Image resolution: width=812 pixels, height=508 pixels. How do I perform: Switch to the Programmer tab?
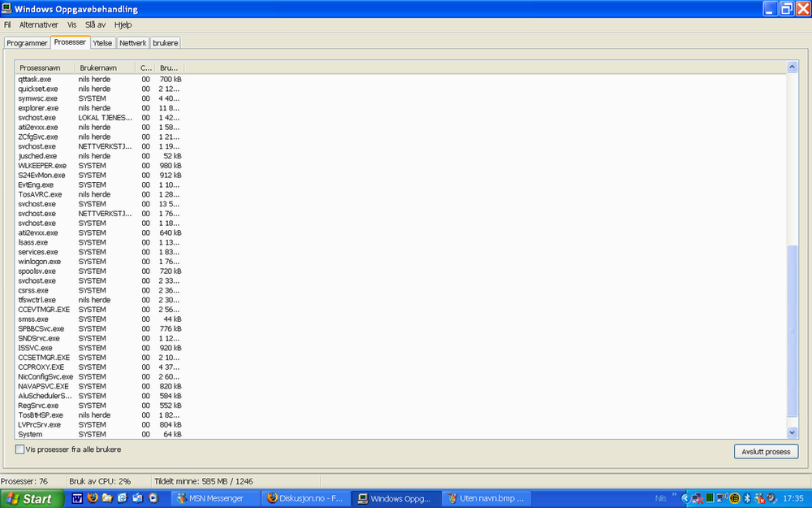pyautogui.click(x=27, y=43)
